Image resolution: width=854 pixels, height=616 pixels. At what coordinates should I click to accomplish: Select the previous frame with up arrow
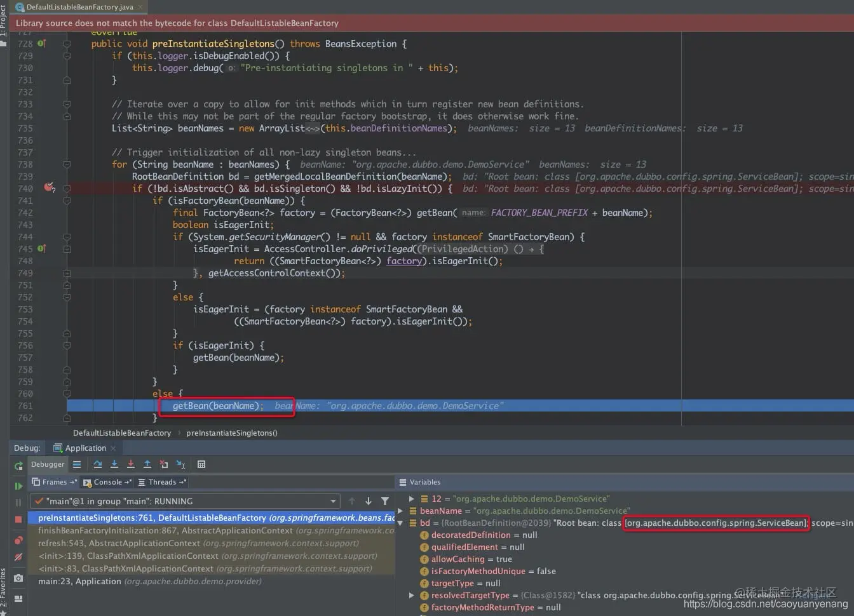click(x=352, y=501)
